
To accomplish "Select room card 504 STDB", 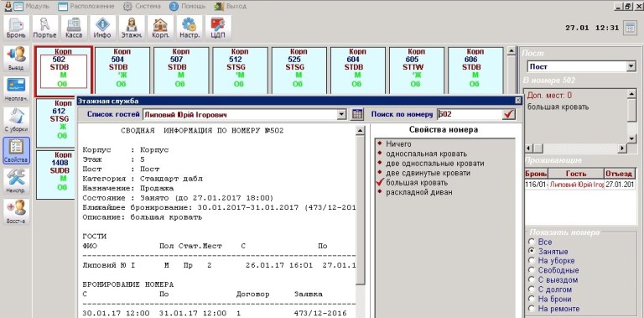I will click(x=122, y=71).
